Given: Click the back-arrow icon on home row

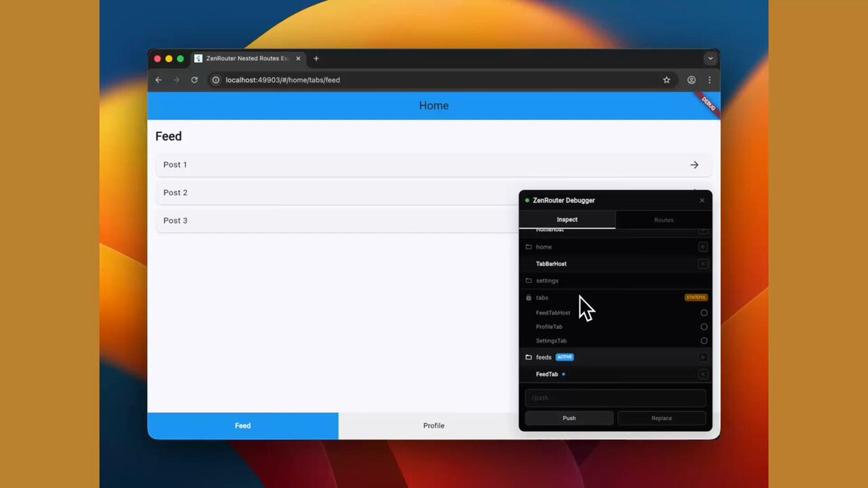Looking at the screenshot, I should click(x=703, y=247).
